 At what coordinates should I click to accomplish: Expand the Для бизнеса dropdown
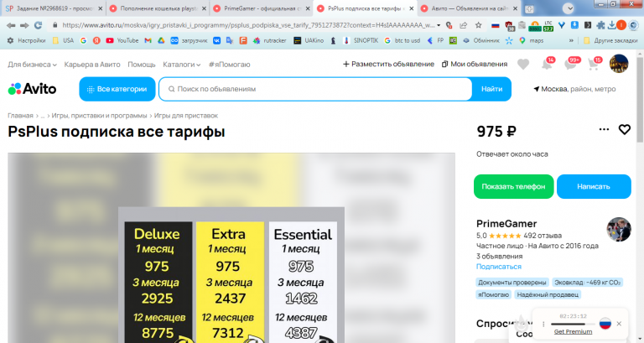(x=32, y=65)
